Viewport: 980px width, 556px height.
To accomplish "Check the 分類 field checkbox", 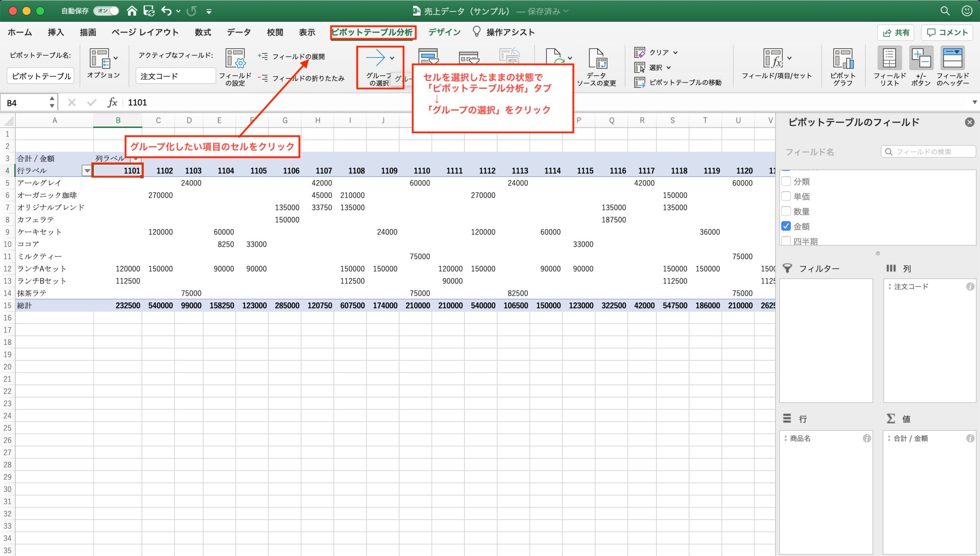I will (x=786, y=181).
